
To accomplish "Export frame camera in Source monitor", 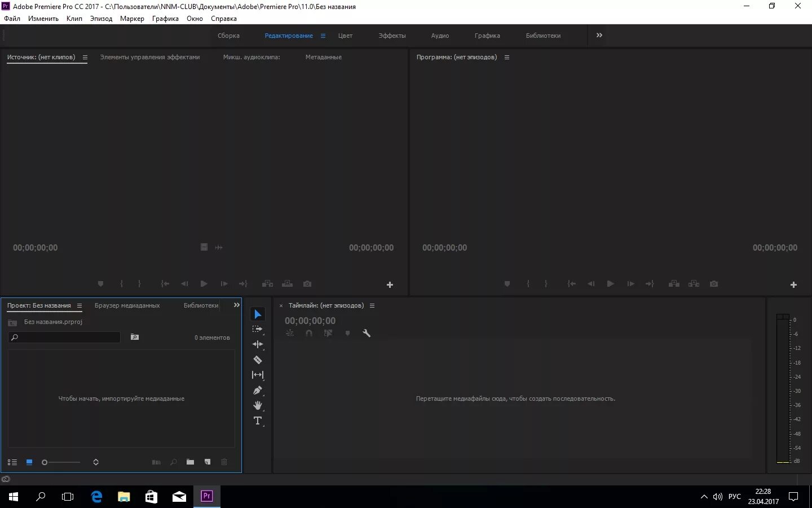I will click(307, 284).
